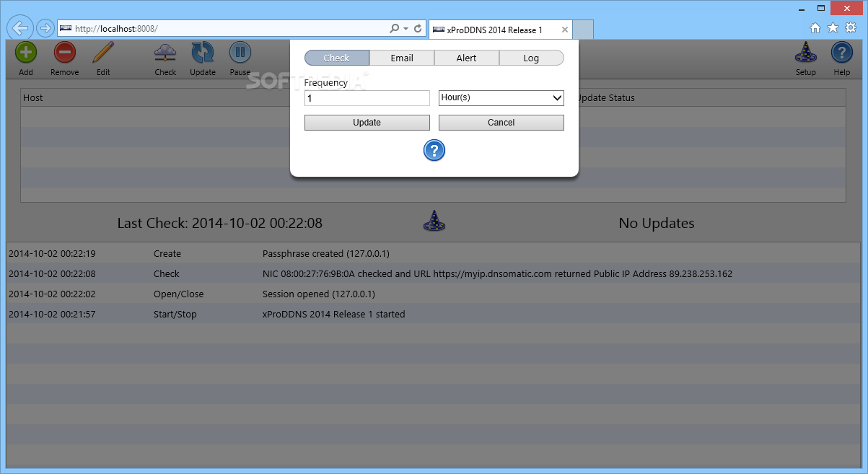Click the Pause icon in toolbar
The height and width of the screenshot is (474, 868).
[240, 52]
